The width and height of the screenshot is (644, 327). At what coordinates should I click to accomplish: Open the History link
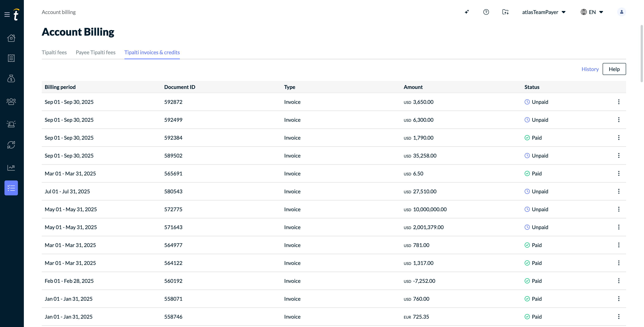(590, 69)
